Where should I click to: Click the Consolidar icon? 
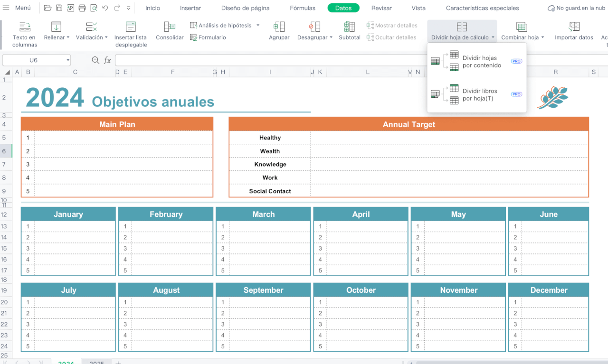click(170, 27)
